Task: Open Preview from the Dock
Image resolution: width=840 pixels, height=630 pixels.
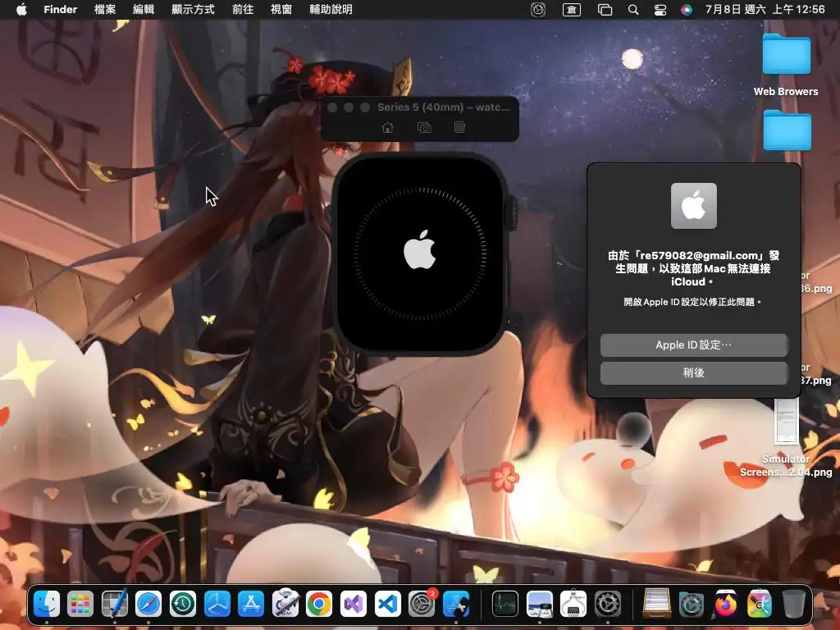Action: click(540, 605)
